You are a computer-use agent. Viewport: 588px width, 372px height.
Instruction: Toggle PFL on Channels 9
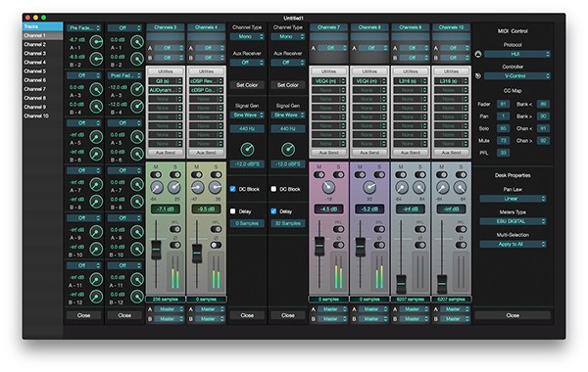coord(420,229)
